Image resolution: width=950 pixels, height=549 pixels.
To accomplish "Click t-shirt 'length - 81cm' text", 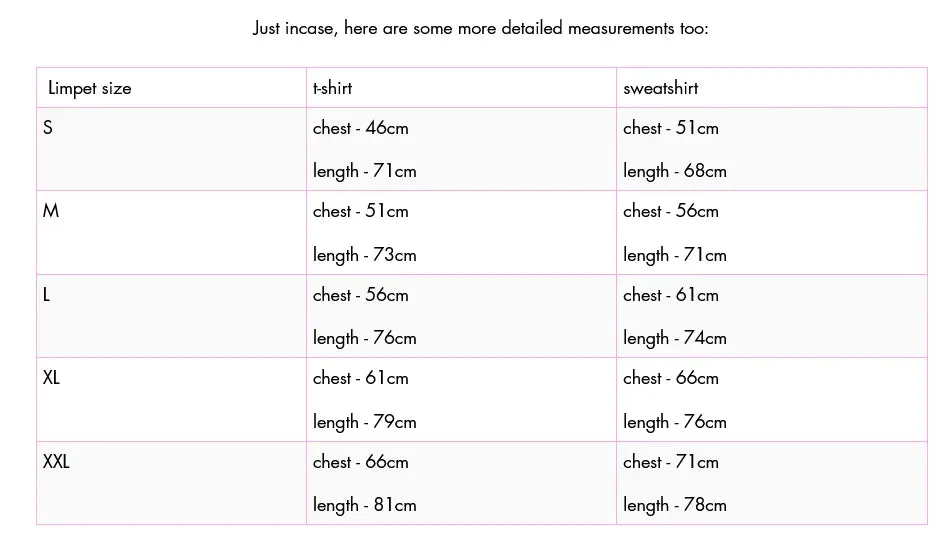I will point(365,505).
